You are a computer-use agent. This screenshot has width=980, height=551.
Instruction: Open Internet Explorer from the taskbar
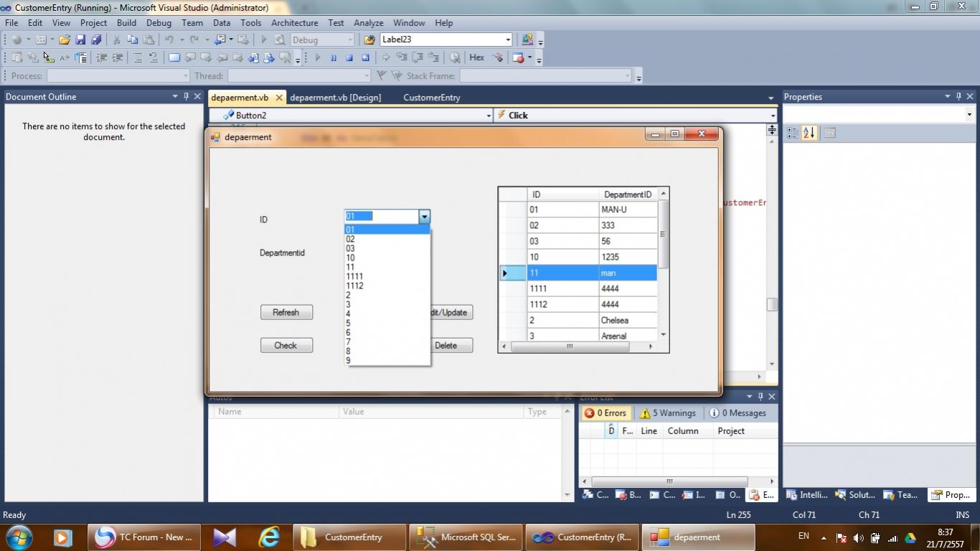pyautogui.click(x=269, y=537)
